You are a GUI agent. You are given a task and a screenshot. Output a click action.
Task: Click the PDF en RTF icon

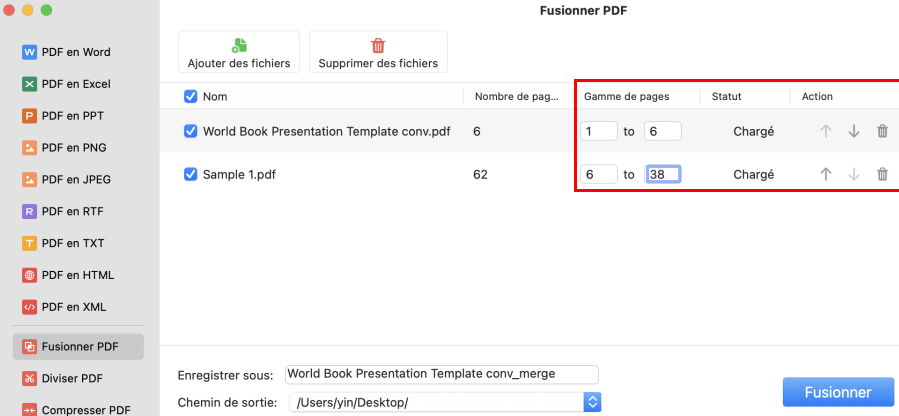(x=29, y=211)
